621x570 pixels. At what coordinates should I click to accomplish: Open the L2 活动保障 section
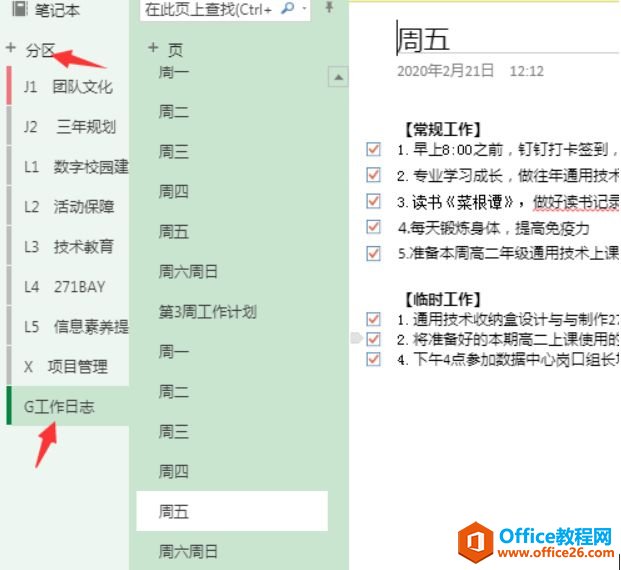pyautogui.click(x=69, y=207)
